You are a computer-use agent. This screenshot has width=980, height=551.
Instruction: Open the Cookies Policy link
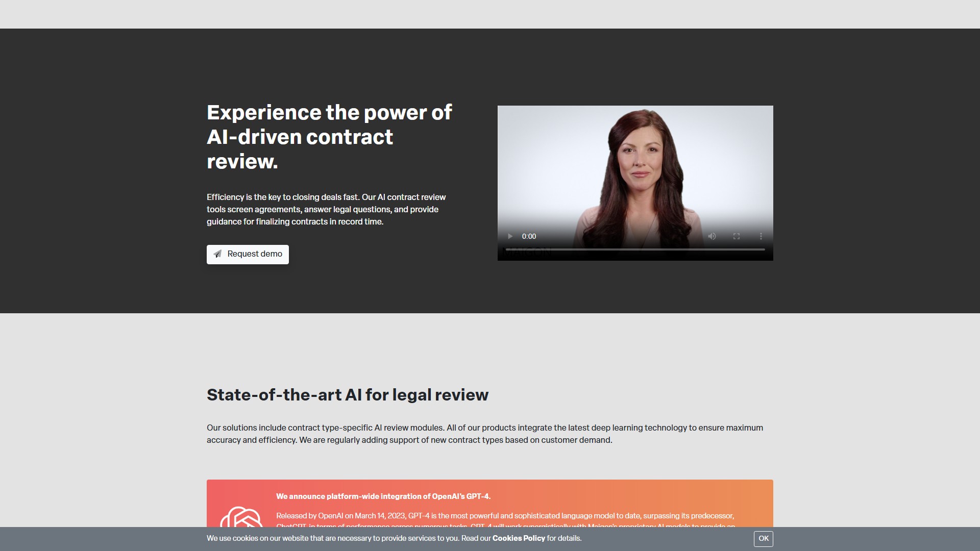[x=519, y=538]
